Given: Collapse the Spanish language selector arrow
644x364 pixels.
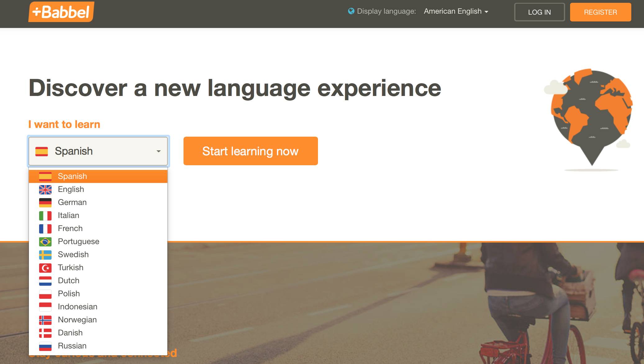Looking at the screenshot, I should pyautogui.click(x=158, y=151).
